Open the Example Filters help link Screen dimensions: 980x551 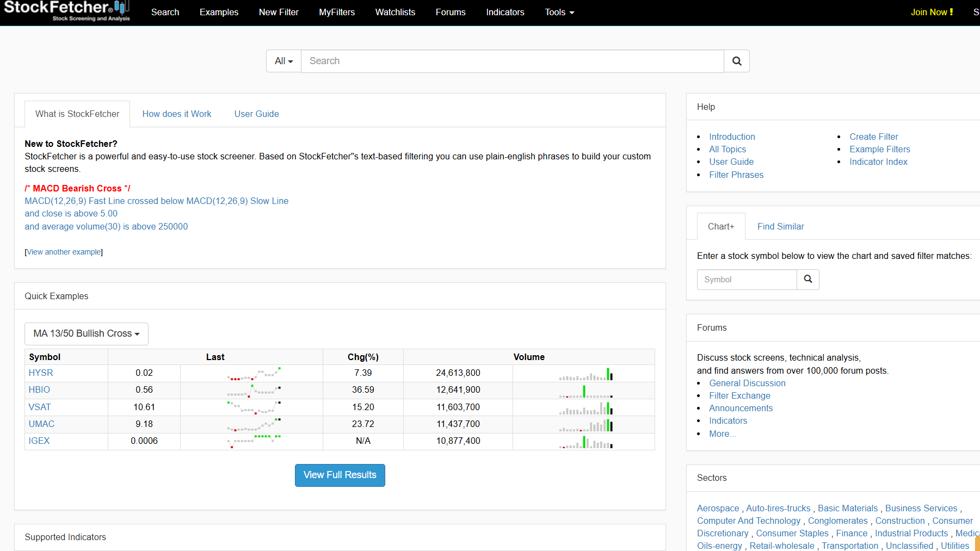coord(880,149)
